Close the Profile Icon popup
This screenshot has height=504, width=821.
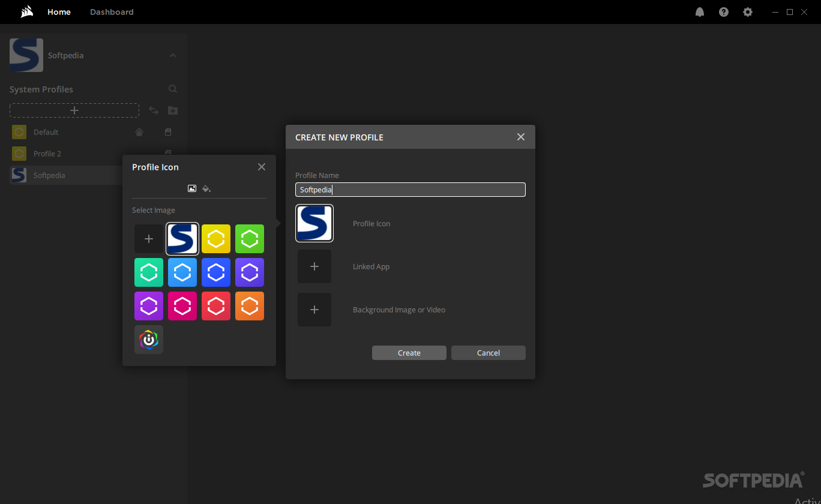click(x=262, y=167)
